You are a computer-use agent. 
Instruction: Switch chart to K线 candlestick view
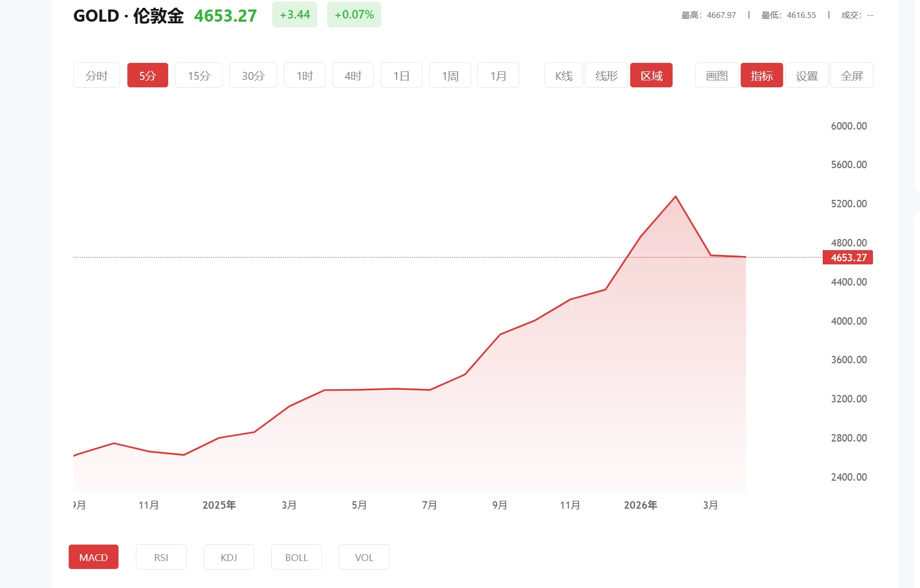563,75
